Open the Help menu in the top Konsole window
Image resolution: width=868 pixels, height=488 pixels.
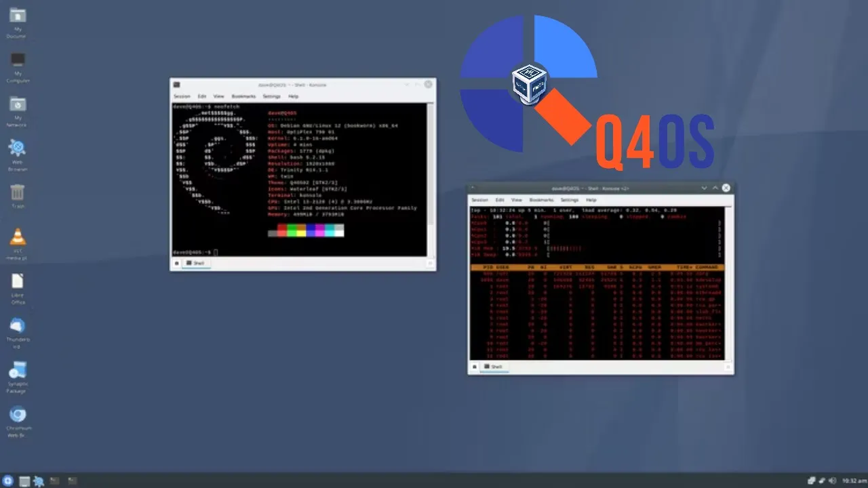coord(591,200)
